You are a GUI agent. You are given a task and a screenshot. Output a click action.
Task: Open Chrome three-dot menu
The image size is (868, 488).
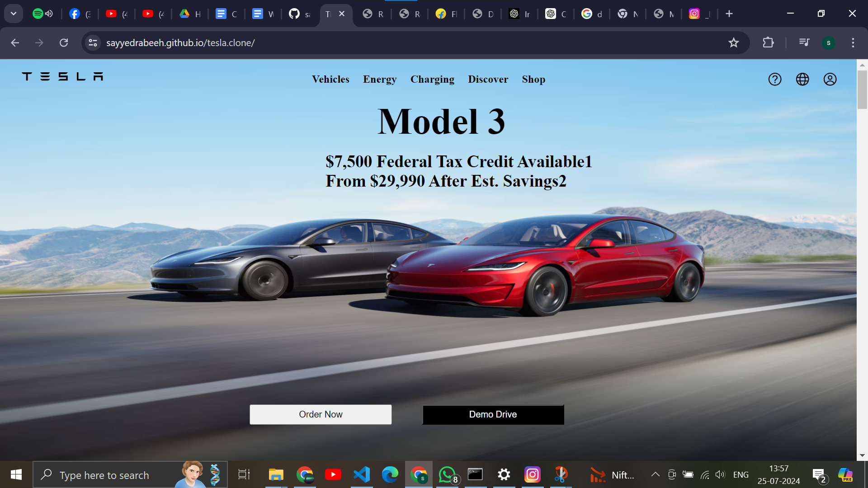(853, 42)
